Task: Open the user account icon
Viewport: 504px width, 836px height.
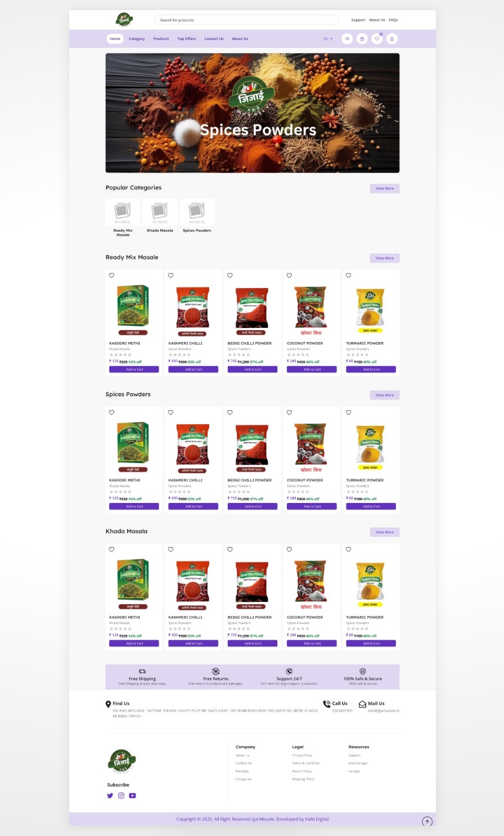Action: tap(392, 39)
